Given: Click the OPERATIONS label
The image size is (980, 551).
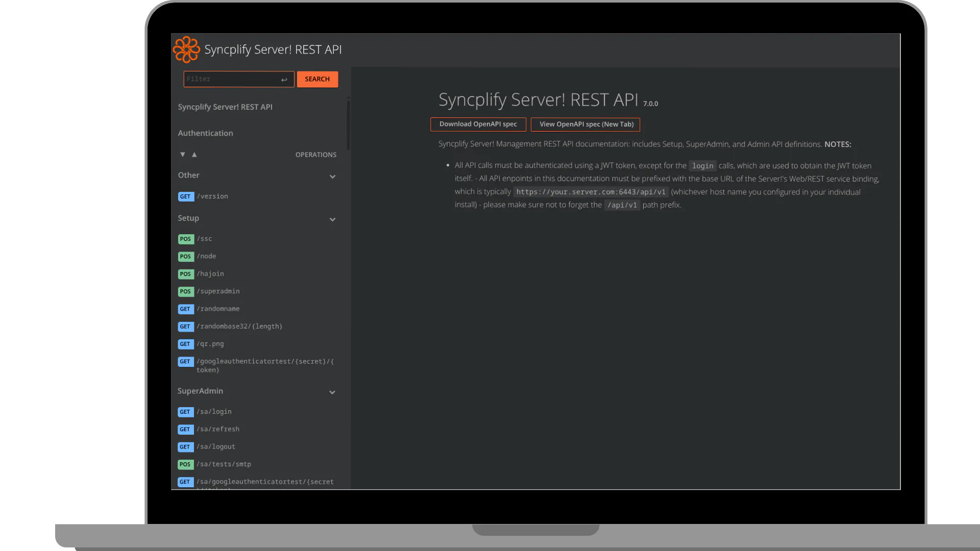Looking at the screenshot, I should click(x=316, y=155).
